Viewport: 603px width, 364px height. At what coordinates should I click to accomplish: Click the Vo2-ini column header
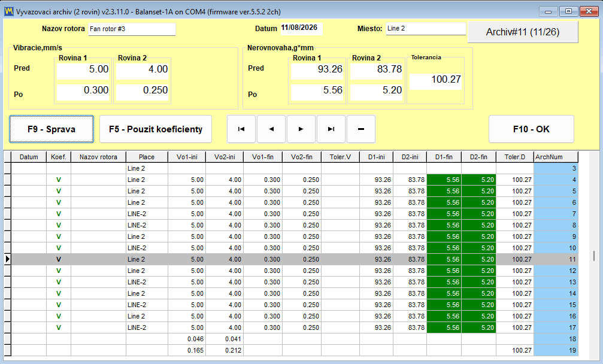(225, 157)
